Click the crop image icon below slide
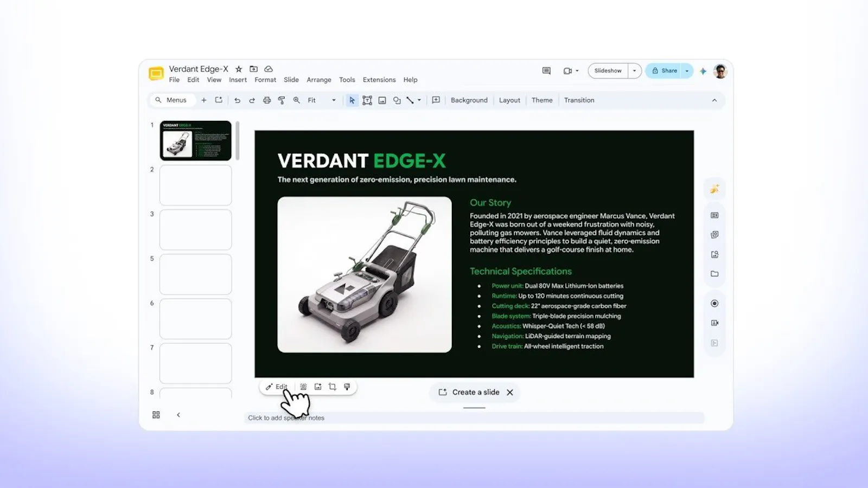The width and height of the screenshot is (868, 488). point(333,387)
